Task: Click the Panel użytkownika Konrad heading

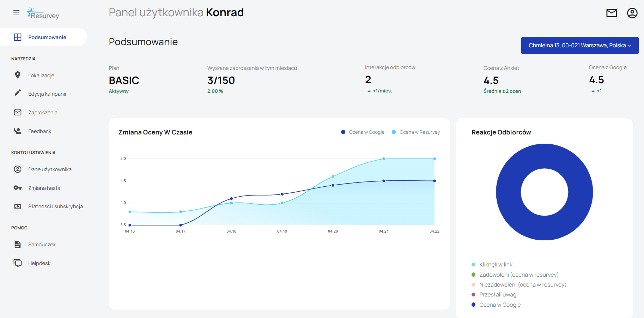Action: click(176, 13)
